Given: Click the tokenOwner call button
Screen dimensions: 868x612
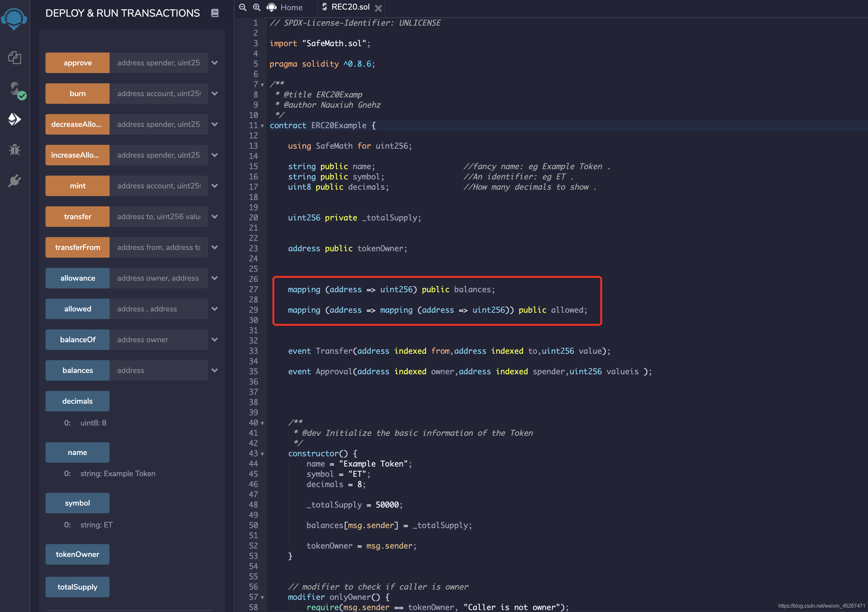Looking at the screenshot, I should click(x=78, y=554).
